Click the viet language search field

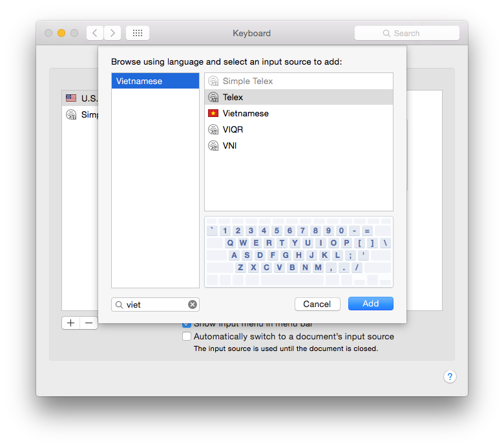click(155, 304)
